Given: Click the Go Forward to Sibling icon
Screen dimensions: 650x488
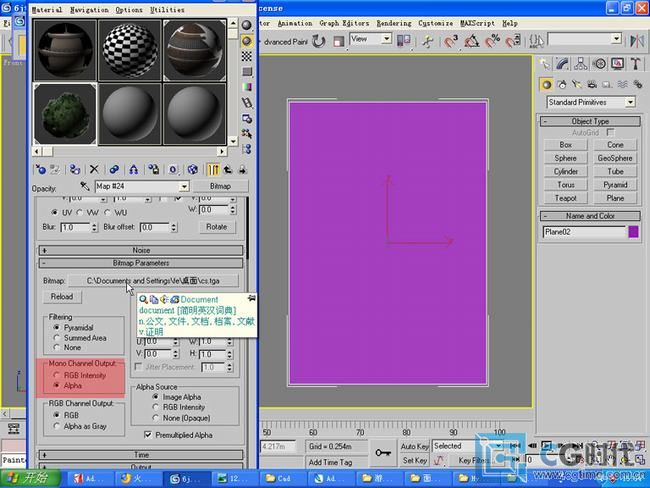Looking at the screenshot, I should 242,169.
